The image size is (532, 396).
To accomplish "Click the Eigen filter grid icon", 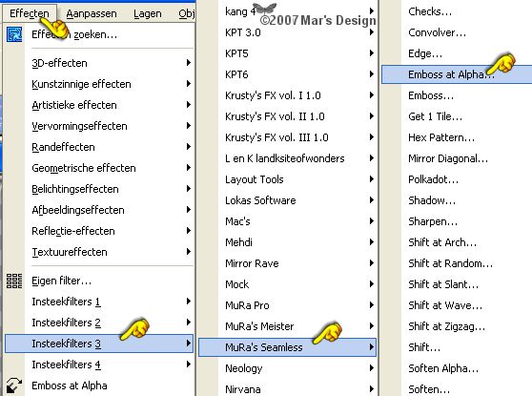I will [14, 281].
